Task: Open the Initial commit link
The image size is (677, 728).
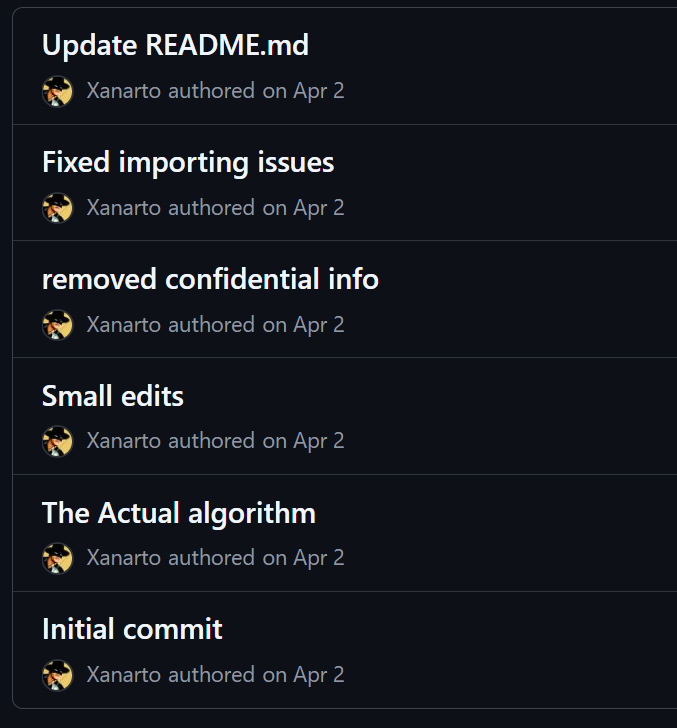Action: (x=132, y=630)
